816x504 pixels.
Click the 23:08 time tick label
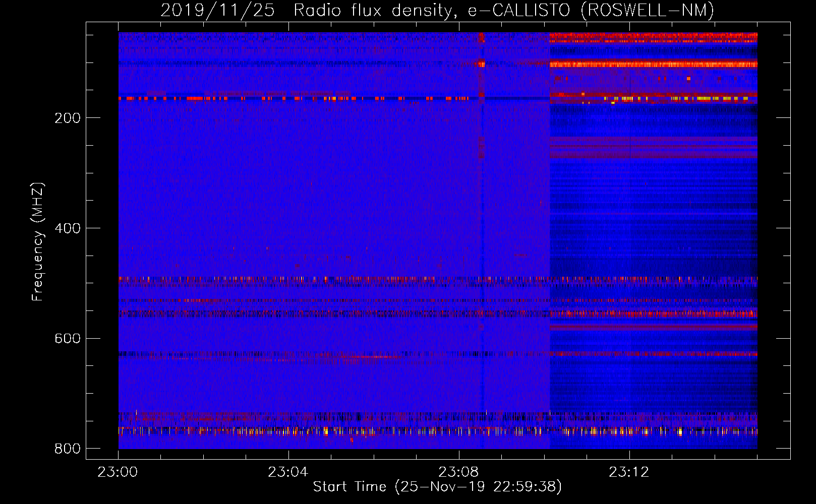(x=458, y=472)
